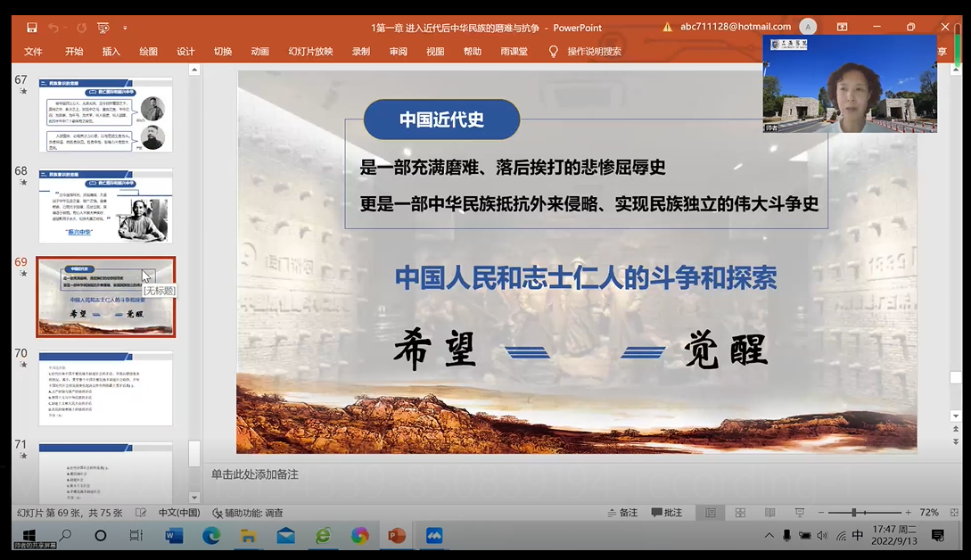This screenshot has height=560, width=971.
Task: Expand Customize Quick Access Toolbar dropdown
Action: (125, 28)
